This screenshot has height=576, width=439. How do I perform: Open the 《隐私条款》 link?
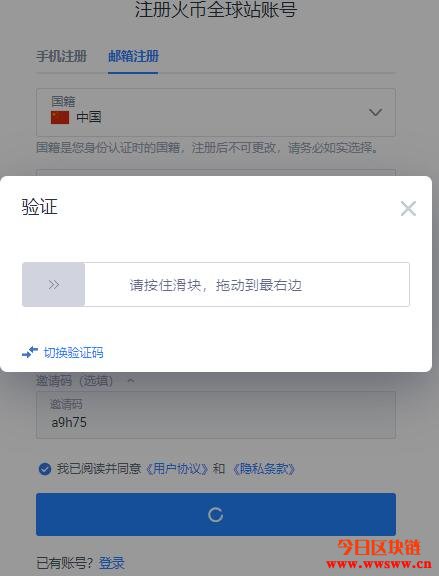tap(264, 469)
